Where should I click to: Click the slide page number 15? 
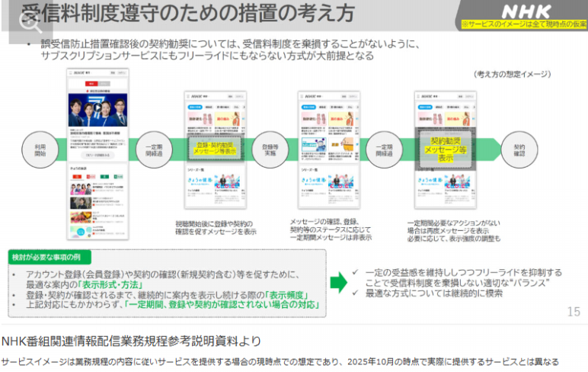coord(574,312)
